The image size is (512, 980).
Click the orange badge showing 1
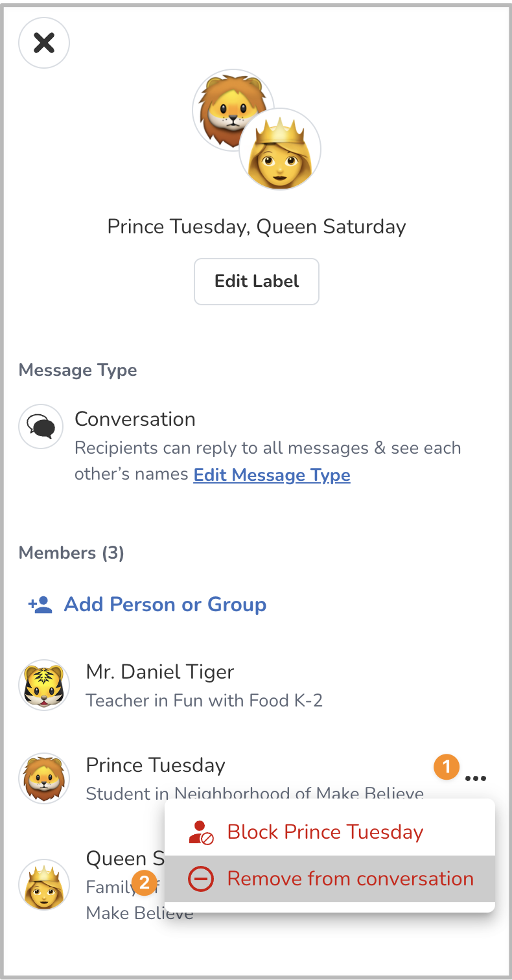coord(446,767)
